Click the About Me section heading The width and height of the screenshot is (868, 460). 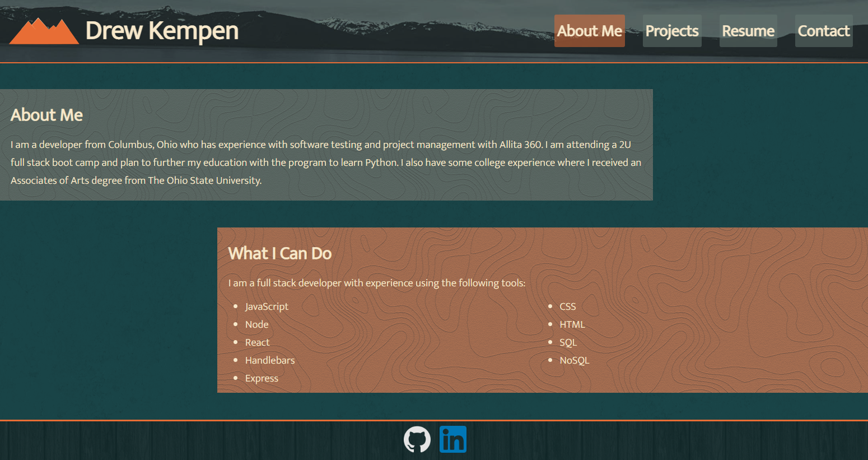pos(46,115)
